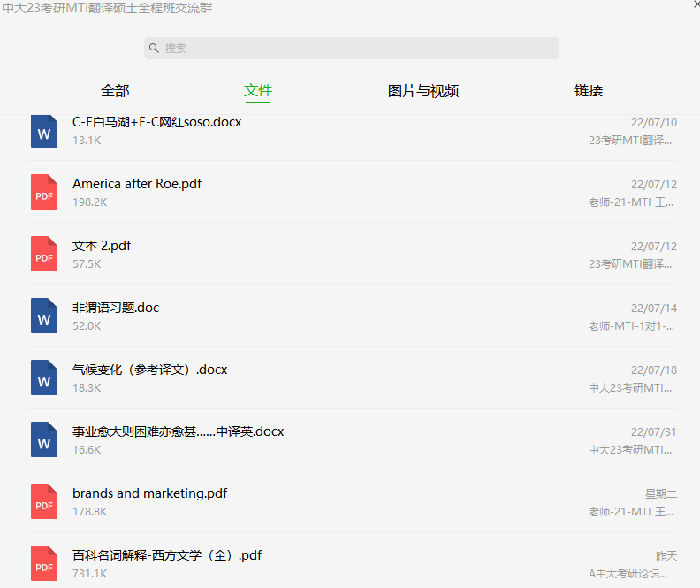700x588 pixels.
Task: Click the window title 中大23考研MTI翻译硕士全程班交流群
Action: click(107, 8)
